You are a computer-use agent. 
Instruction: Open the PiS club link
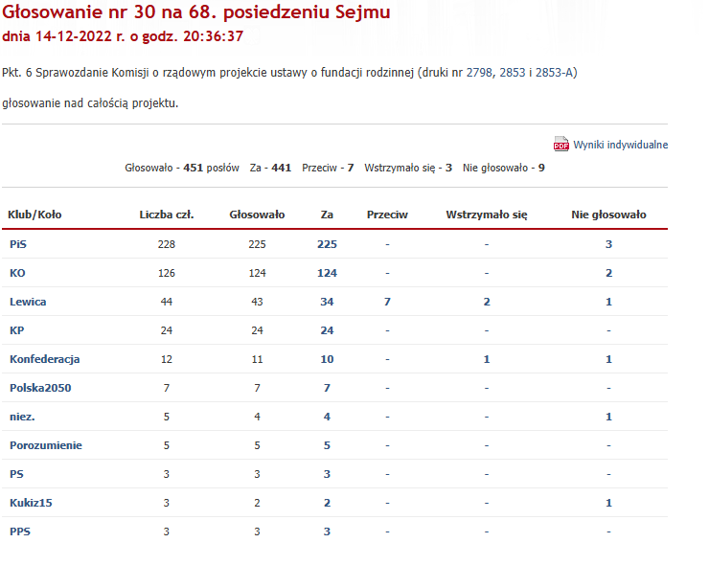pyautogui.click(x=18, y=244)
